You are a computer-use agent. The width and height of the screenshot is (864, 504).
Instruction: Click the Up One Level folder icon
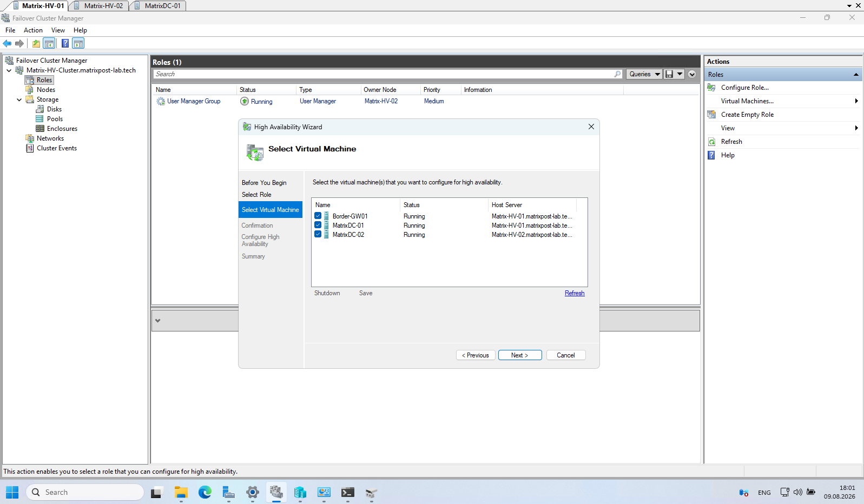(x=36, y=43)
